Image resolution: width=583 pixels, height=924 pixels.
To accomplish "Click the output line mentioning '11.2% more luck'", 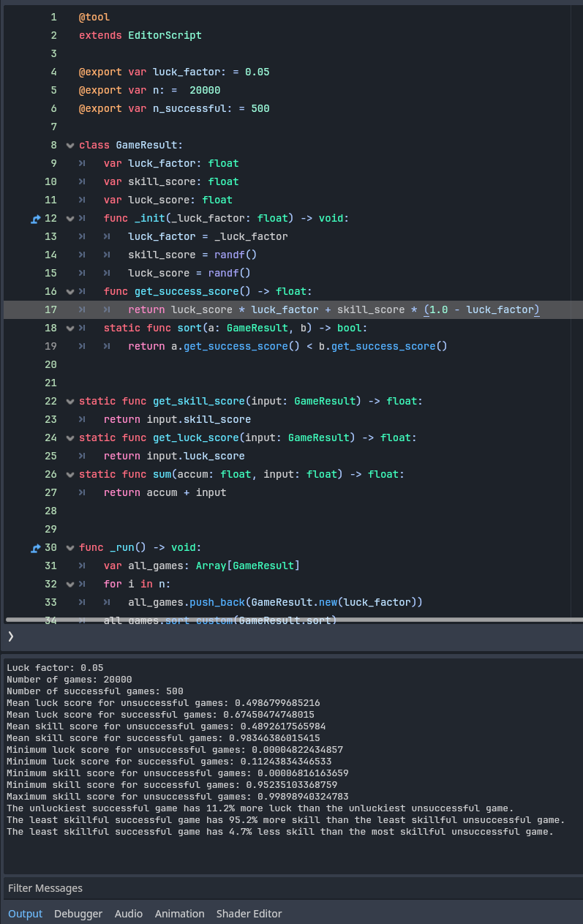I will pos(260,808).
